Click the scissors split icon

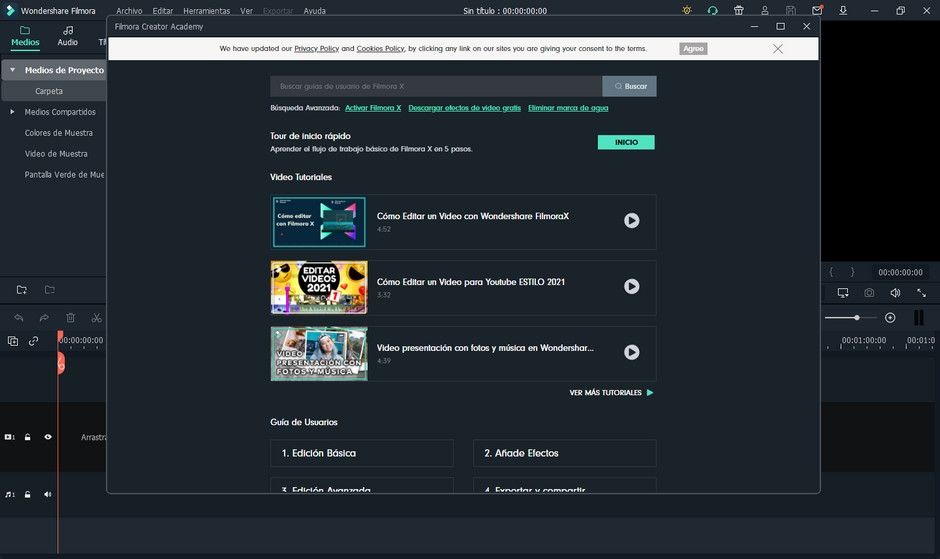[96, 318]
